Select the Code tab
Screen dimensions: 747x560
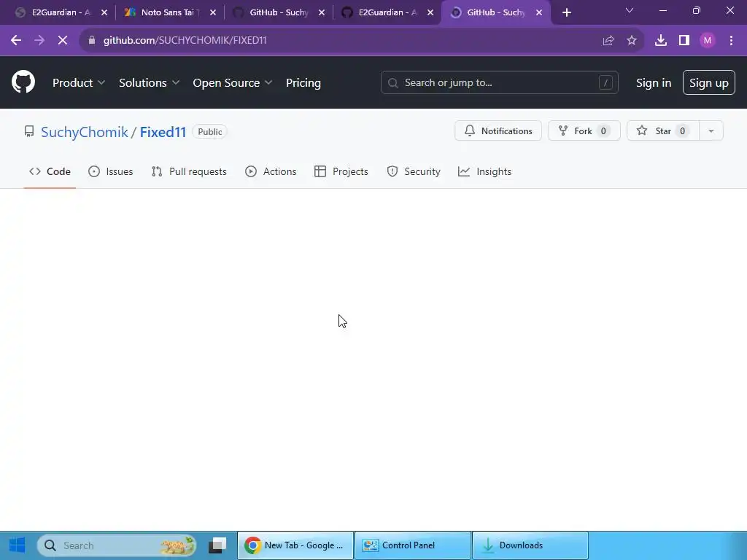coord(50,171)
